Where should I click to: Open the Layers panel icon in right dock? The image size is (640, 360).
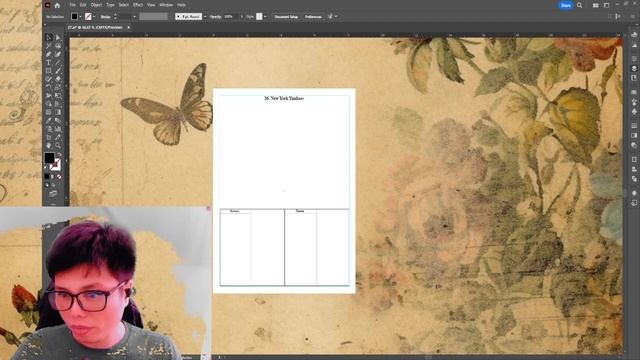(634, 68)
